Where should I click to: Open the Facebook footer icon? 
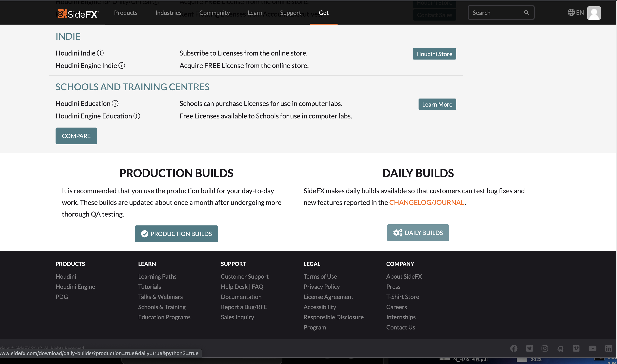pyautogui.click(x=514, y=348)
